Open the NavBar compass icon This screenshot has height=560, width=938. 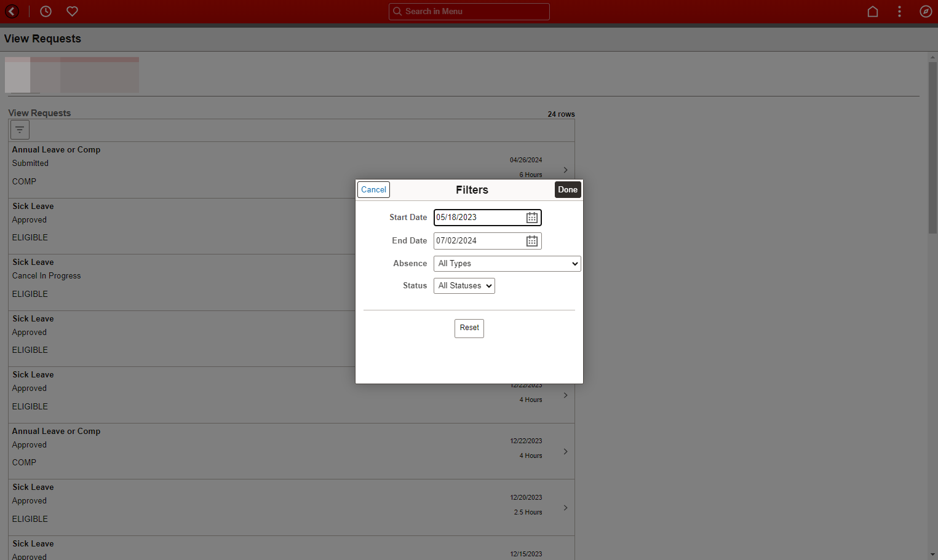(926, 11)
